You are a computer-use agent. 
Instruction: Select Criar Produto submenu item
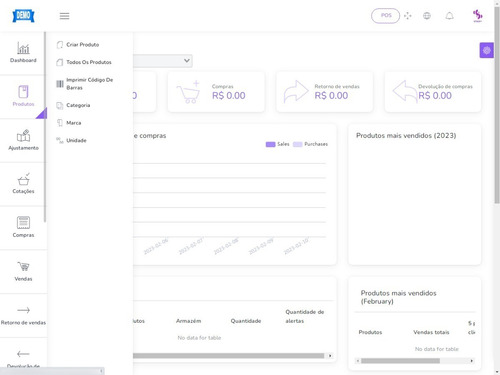(x=82, y=45)
